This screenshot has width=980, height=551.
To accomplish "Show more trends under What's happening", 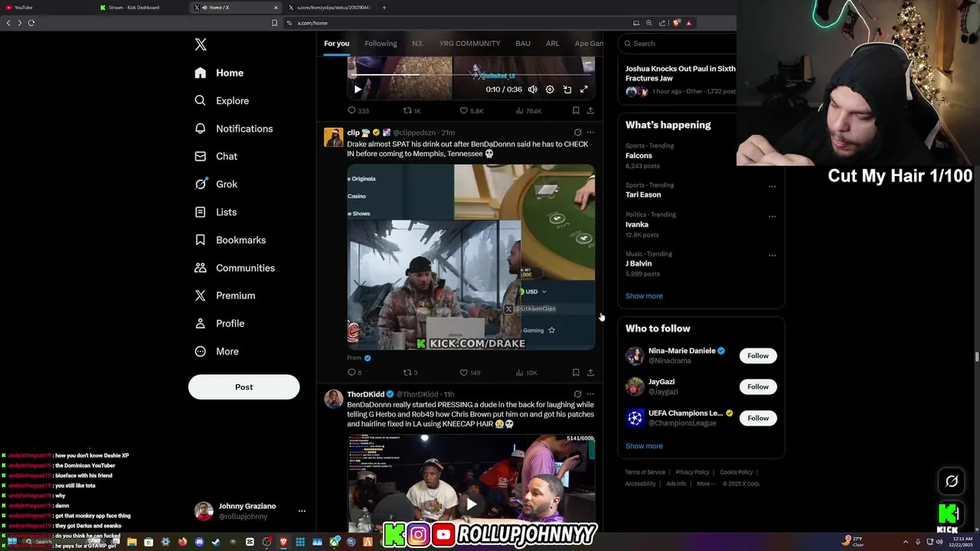I will pyautogui.click(x=644, y=296).
